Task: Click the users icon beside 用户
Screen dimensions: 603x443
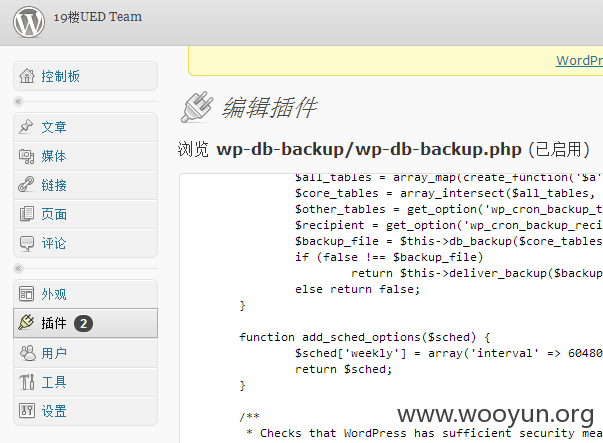Action: tap(27, 353)
